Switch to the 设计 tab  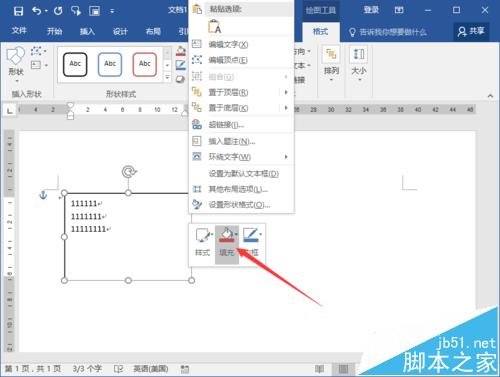pos(120,31)
